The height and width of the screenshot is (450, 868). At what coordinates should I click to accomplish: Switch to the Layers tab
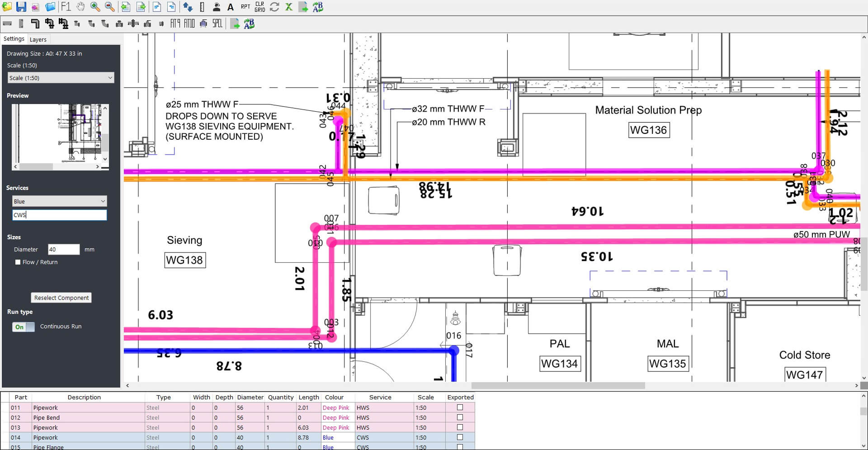click(38, 39)
